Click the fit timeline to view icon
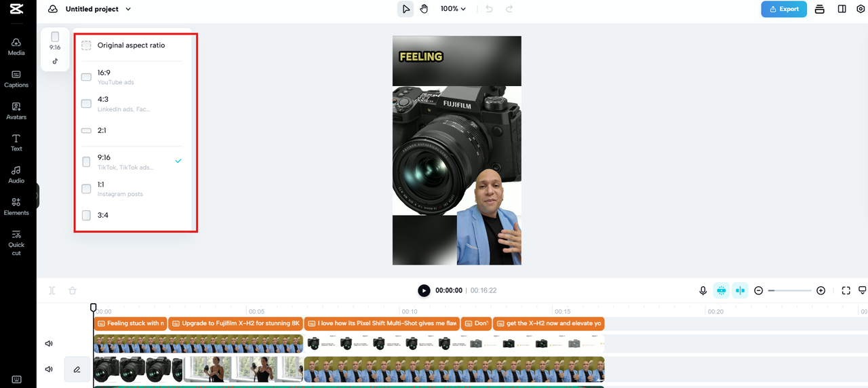The height and width of the screenshot is (388, 868). pos(846,290)
